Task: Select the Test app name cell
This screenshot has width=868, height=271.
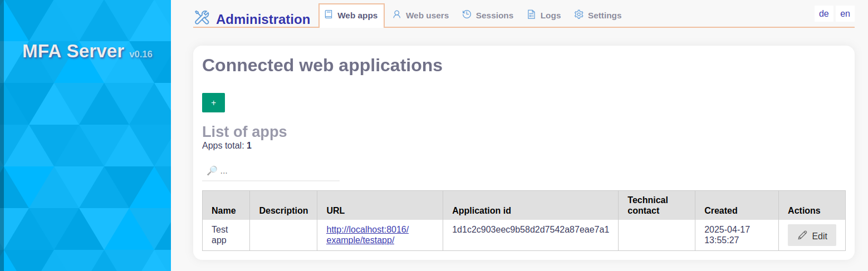Action: tap(226, 235)
